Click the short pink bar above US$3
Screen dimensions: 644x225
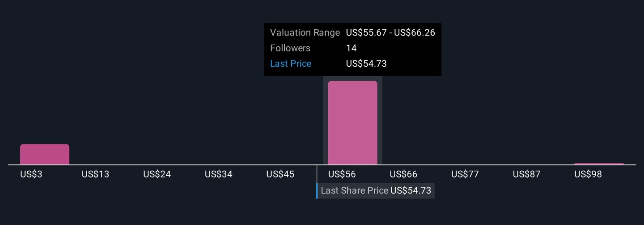[x=45, y=155]
